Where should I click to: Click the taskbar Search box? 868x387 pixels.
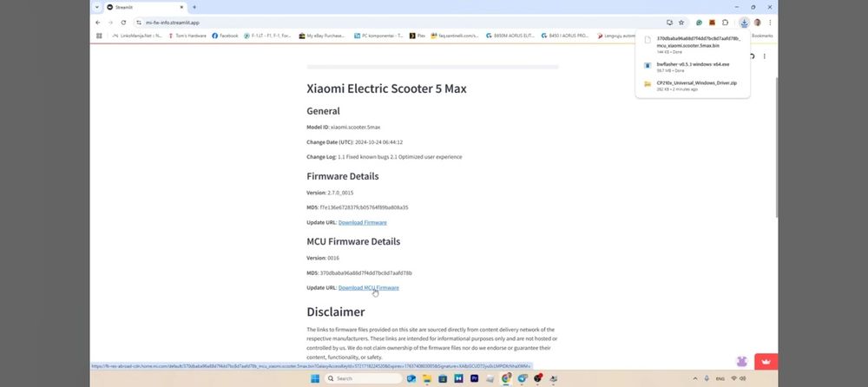(363, 378)
